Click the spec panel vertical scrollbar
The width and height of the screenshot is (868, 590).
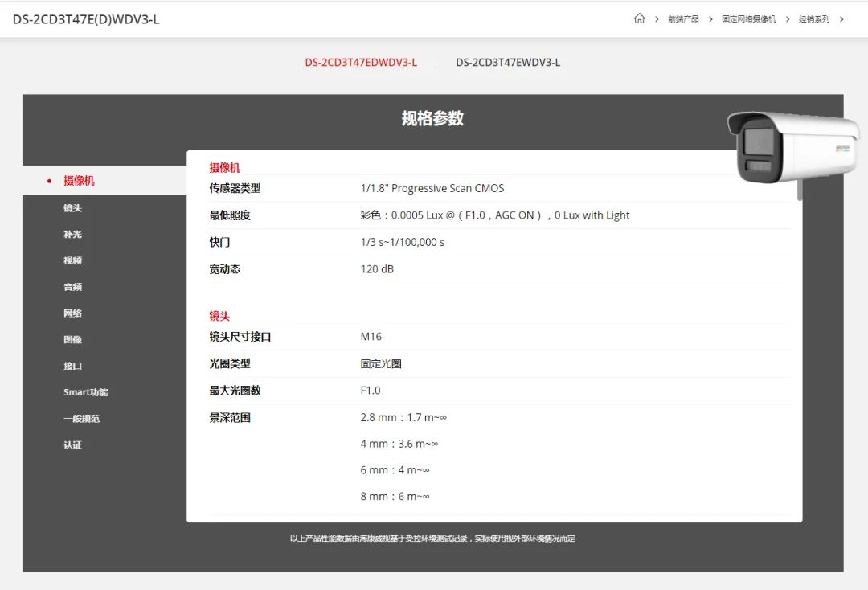[x=800, y=191]
